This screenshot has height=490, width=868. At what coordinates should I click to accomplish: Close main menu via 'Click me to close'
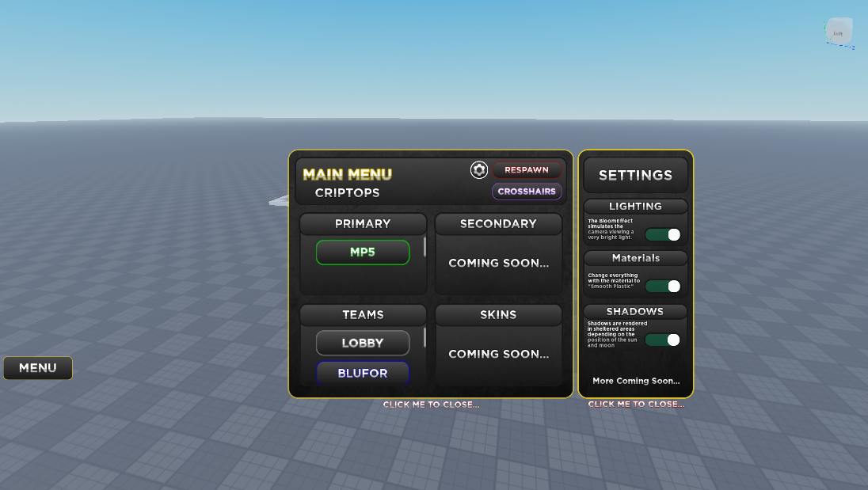click(x=432, y=405)
